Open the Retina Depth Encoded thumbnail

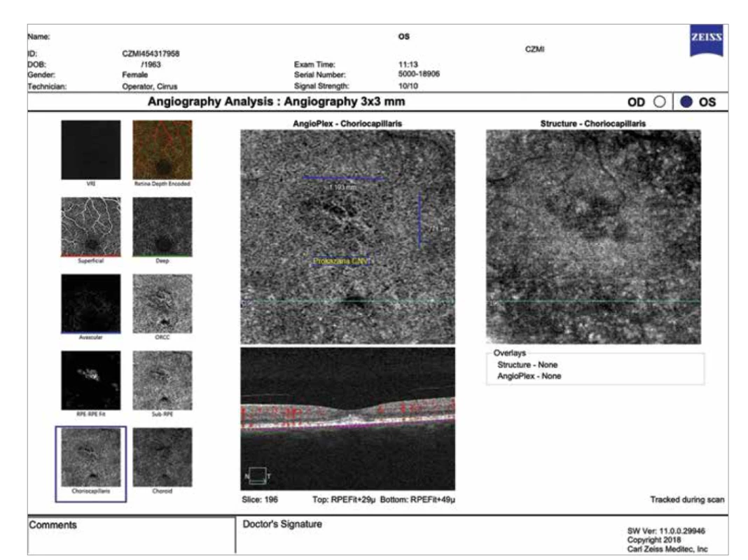point(162,150)
